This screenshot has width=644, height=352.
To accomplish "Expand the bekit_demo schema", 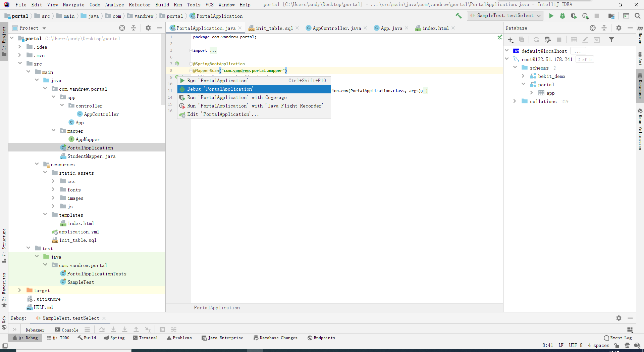I will point(523,76).
